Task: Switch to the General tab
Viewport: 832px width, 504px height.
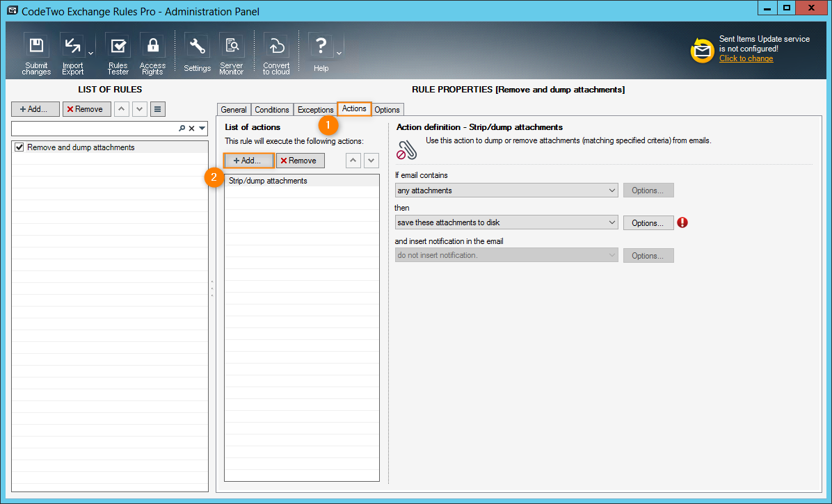Action: click(234, 110)
